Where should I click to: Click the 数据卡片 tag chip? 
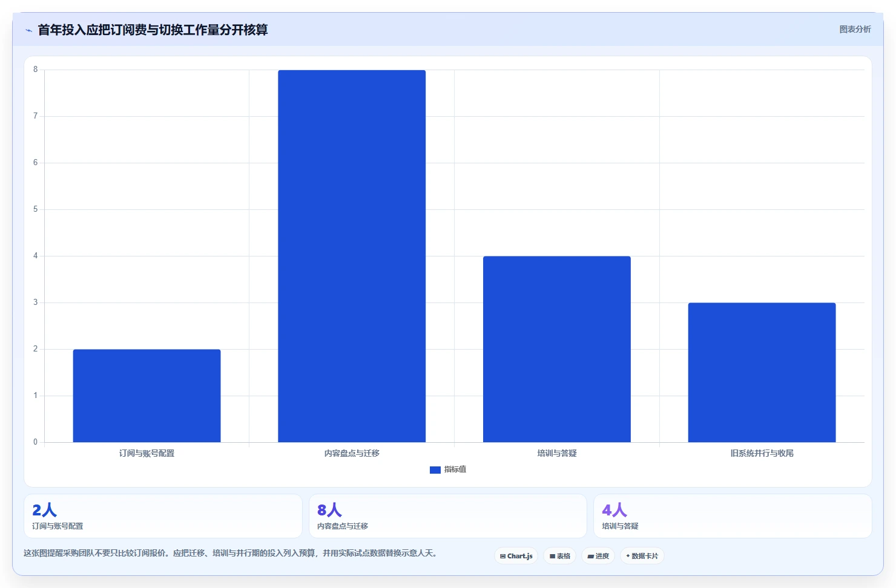point(642,556)
